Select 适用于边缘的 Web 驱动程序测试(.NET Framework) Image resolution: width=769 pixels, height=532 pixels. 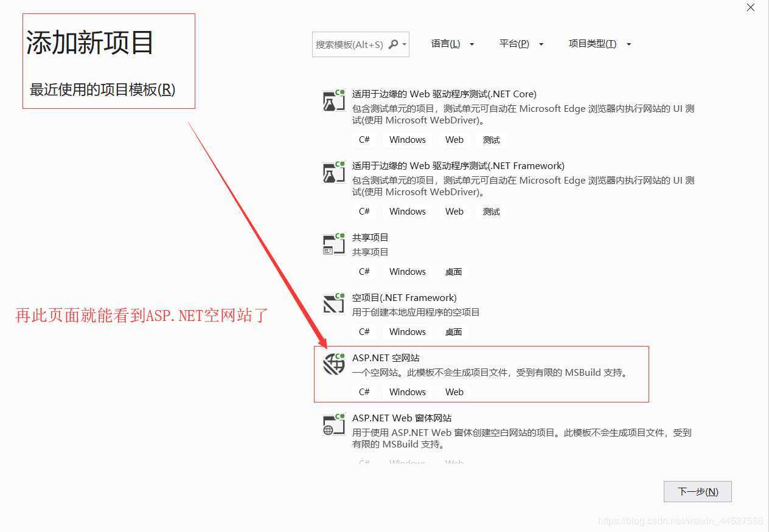click(x=458, y=166)
